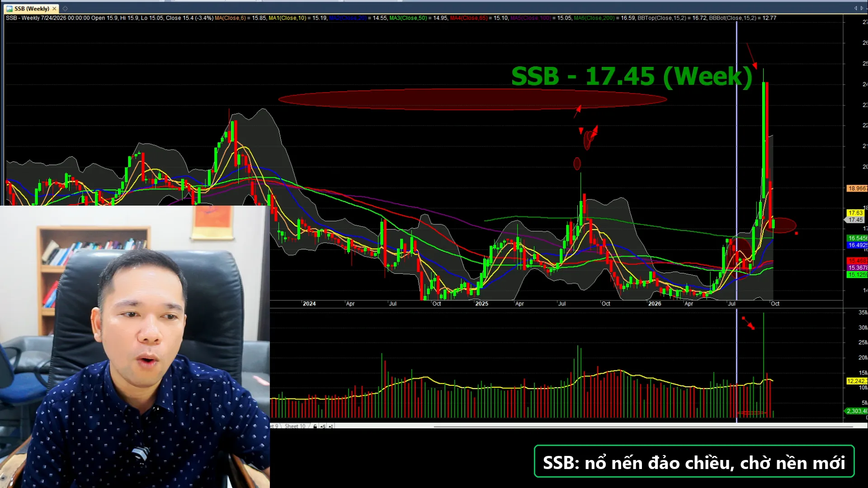Click the 2026 label on time axis
Viewport: 868px width, 488px height.
pos(655,304)
